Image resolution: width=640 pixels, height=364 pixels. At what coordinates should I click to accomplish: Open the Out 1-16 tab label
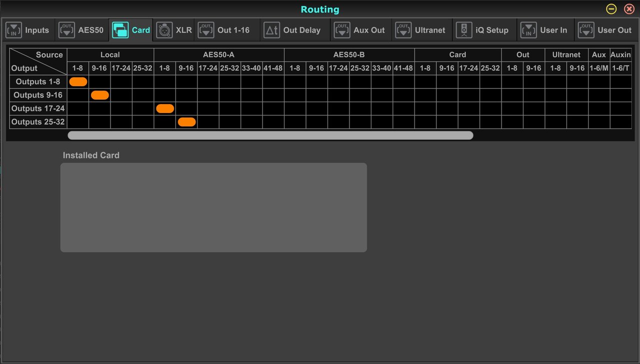coord(233,30)
